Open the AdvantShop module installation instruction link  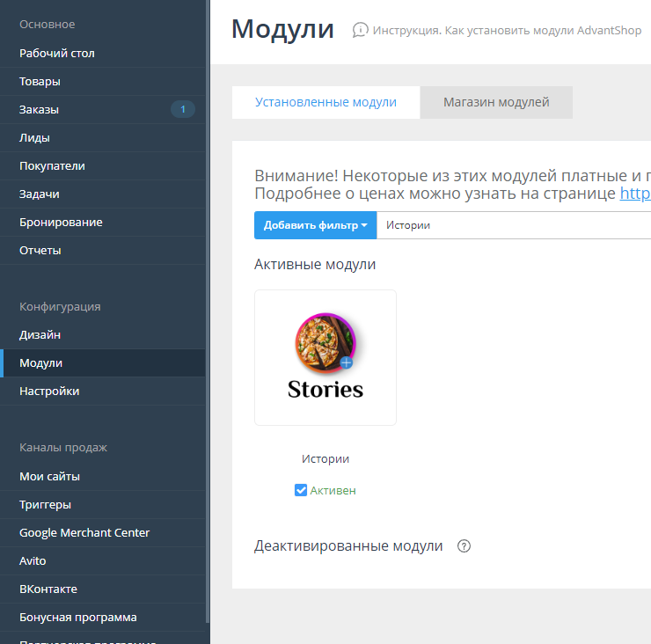click(x=507, y=31)
